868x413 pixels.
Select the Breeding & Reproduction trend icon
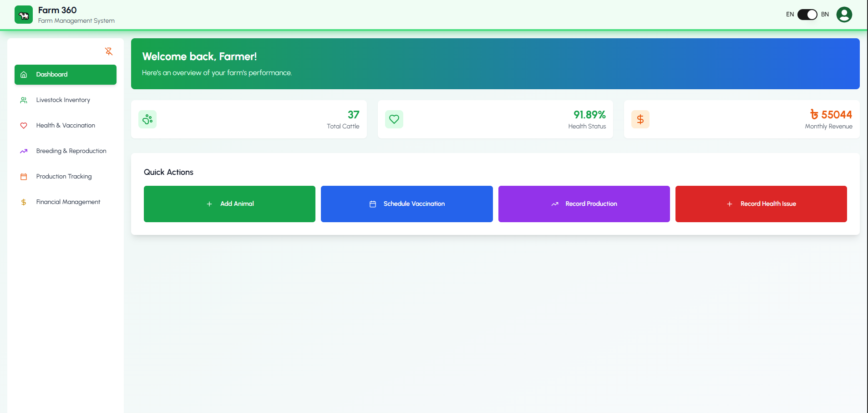[x=24, y=151]
